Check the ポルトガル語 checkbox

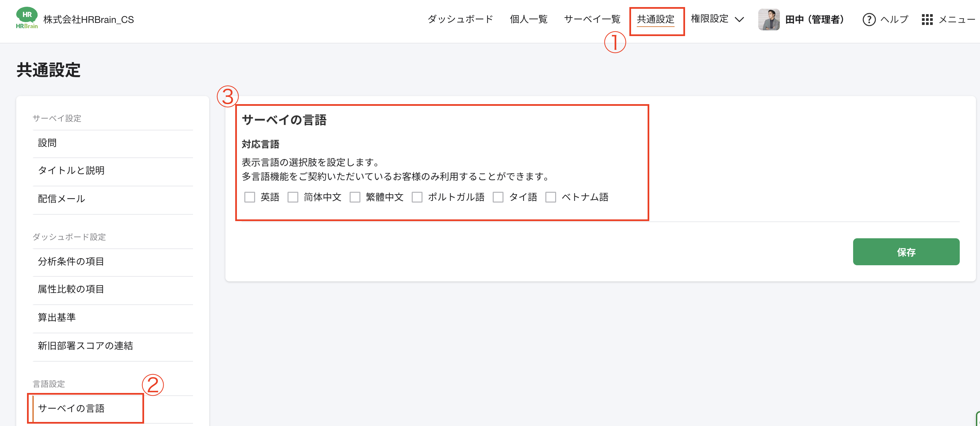417,197
